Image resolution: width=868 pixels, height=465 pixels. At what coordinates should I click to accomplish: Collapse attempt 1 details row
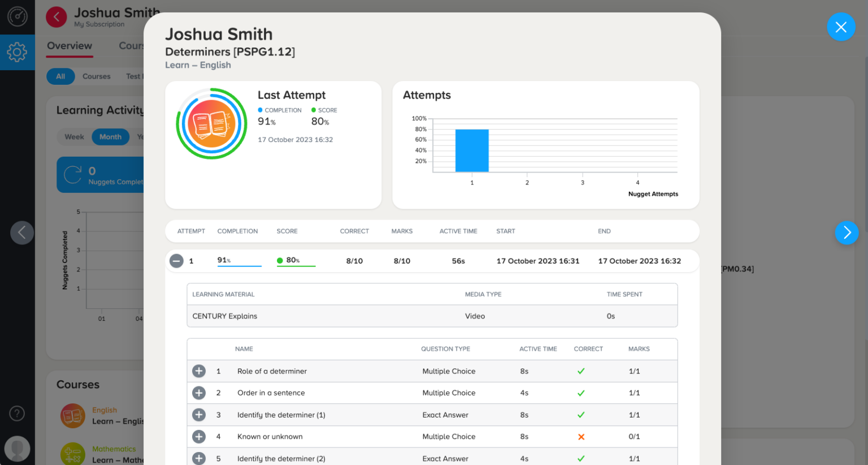click(x=177, y=261)
